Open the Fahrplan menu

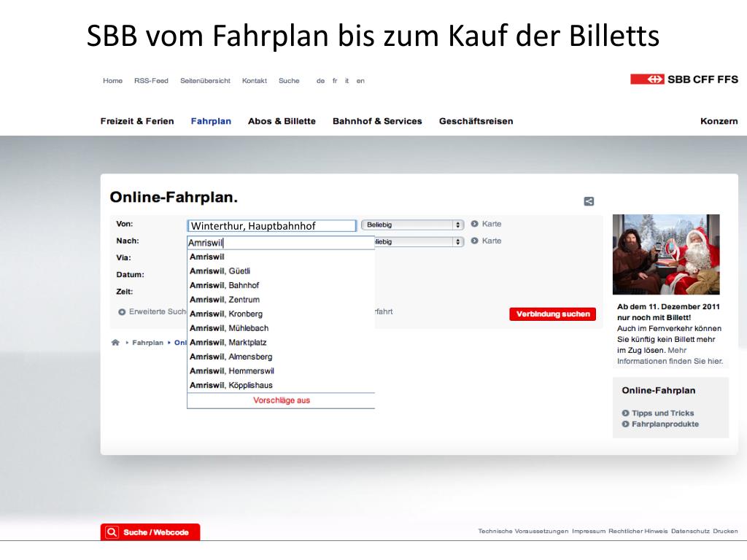pyautogui.click(x=211, y=122)
